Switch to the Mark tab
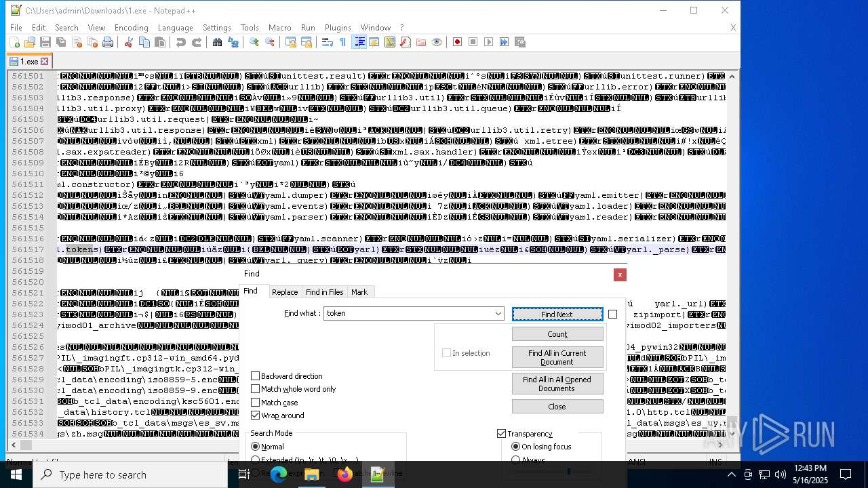868x488 pixels. coord(359,292)
